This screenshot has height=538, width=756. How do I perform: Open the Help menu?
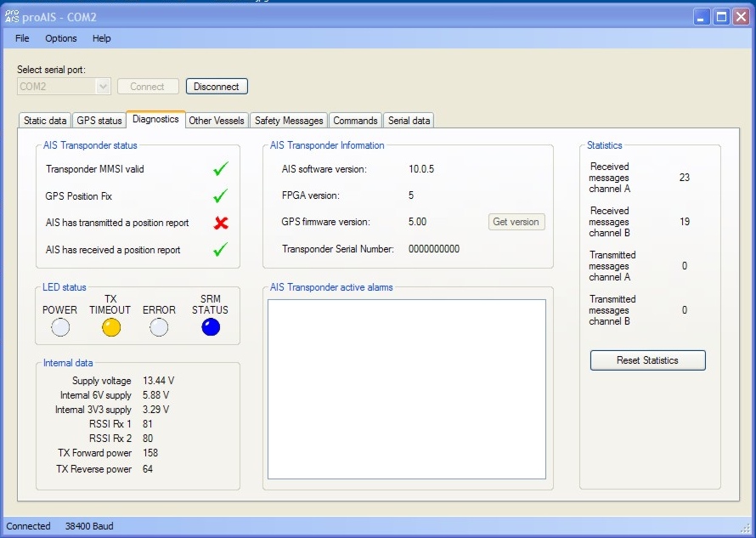coord(102,38)
